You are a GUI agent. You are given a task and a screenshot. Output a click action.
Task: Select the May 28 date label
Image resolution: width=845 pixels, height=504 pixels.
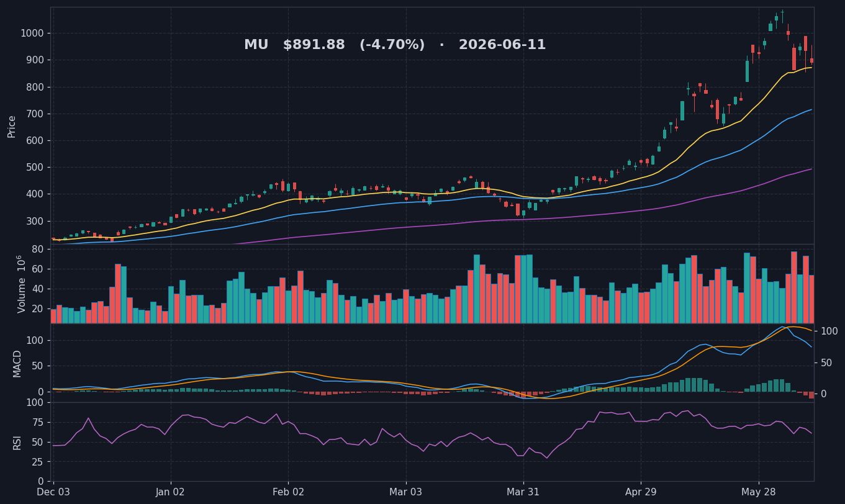pyautogui.click(x=759, y=492)
